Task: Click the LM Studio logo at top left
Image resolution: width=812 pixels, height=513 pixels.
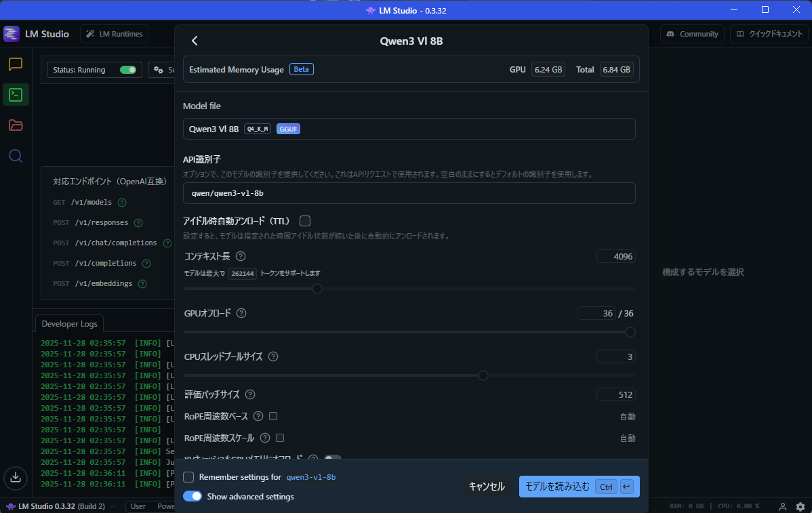Action: [12, 34]
